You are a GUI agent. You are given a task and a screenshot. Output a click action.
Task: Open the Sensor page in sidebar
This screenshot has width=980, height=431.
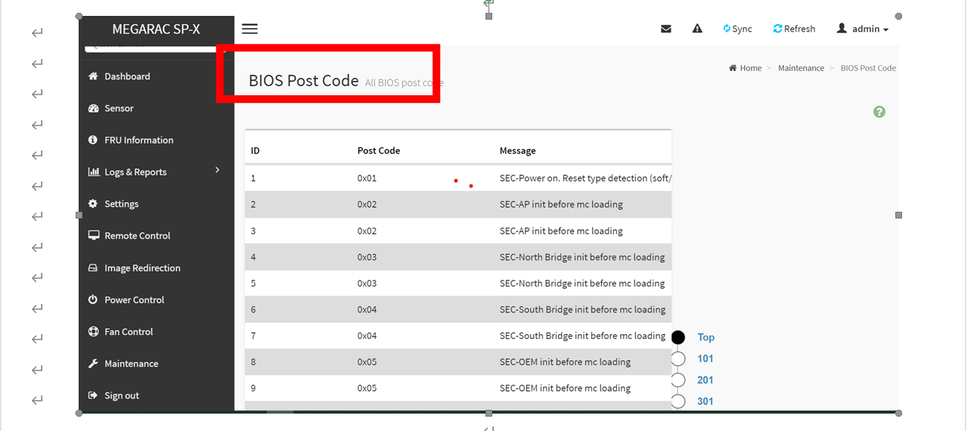119,108
